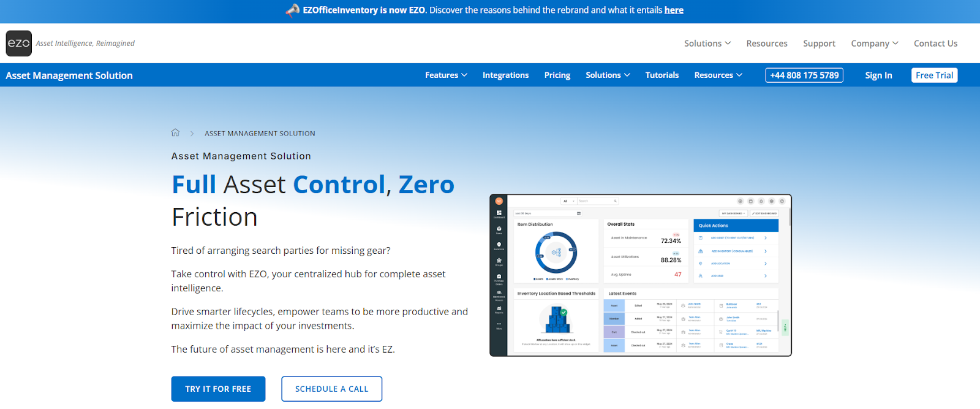The height and width of the screenshot is (409, 980).
Task: Click the megaphone announcement icon
Action: (x=293, y=10)
